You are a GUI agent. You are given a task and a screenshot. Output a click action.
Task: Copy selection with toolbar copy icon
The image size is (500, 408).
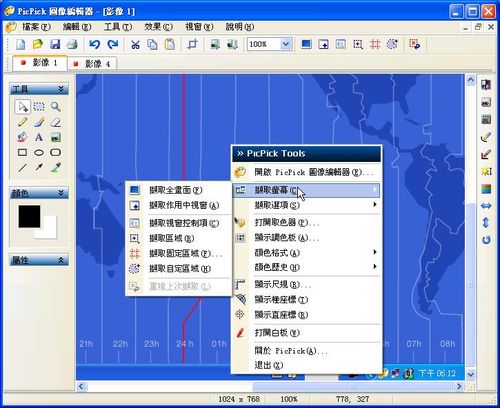coord(152,44)
